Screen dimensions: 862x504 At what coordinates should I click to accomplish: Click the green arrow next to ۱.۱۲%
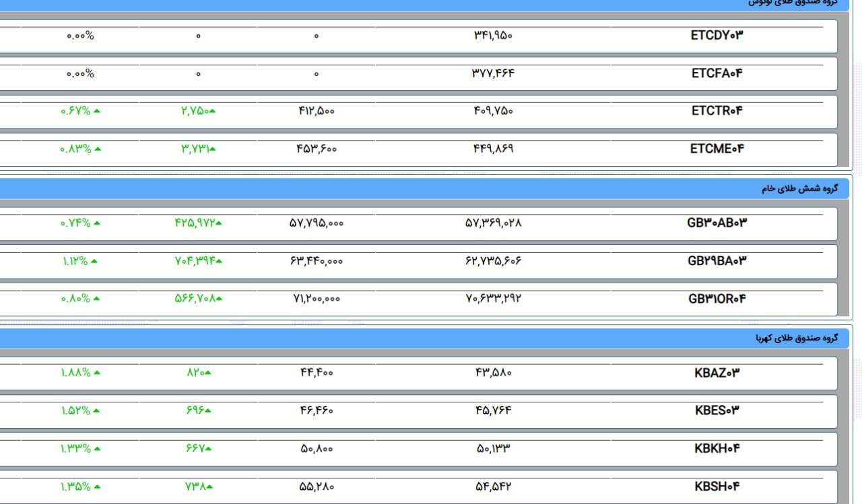[94, 261]
